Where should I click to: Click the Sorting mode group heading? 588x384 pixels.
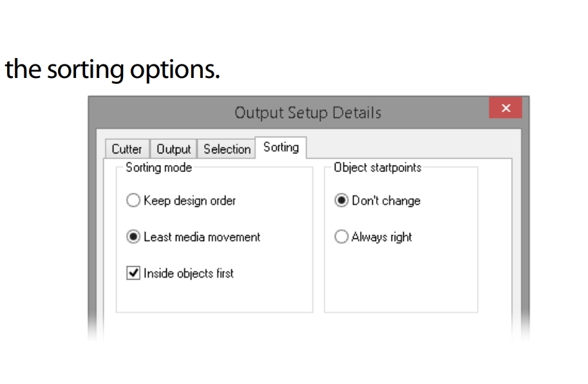coord(158,168)
